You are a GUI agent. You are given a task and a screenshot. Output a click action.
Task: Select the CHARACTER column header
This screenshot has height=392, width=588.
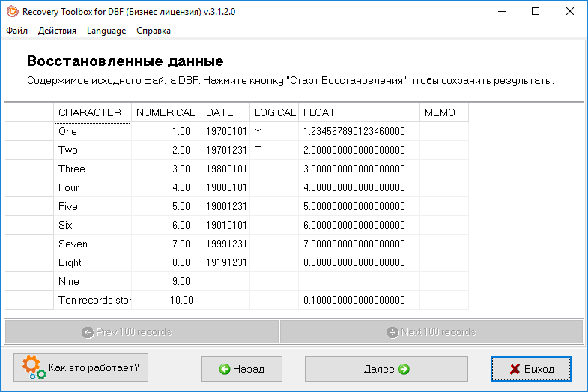[93, 112]
